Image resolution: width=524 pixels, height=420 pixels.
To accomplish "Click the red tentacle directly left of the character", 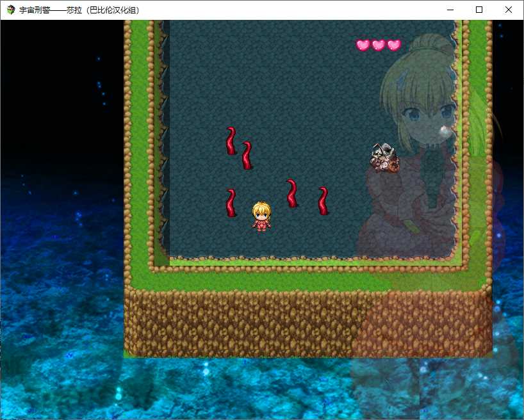I will [x=231, y=203].
